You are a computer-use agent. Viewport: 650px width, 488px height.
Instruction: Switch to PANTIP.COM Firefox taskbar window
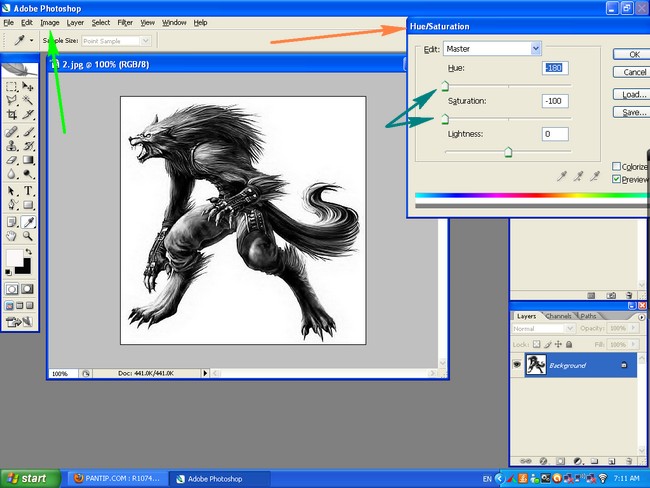tap(118, 478)
